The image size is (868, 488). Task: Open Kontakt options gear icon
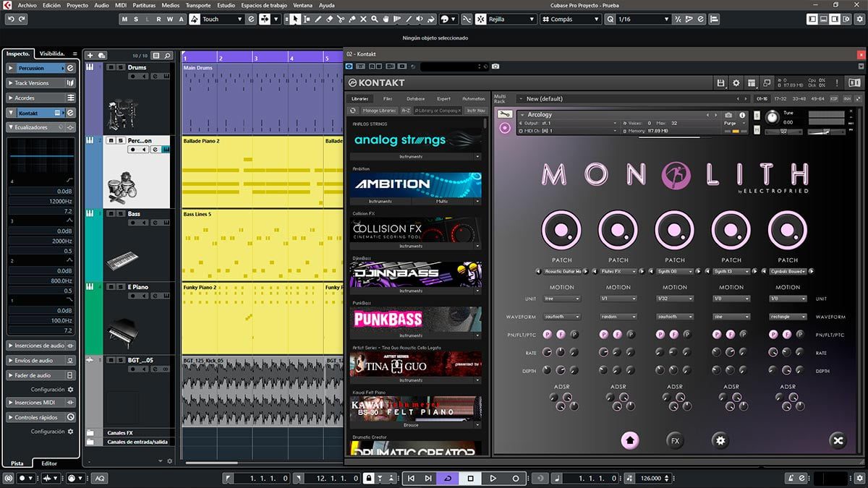click(736, 83)
